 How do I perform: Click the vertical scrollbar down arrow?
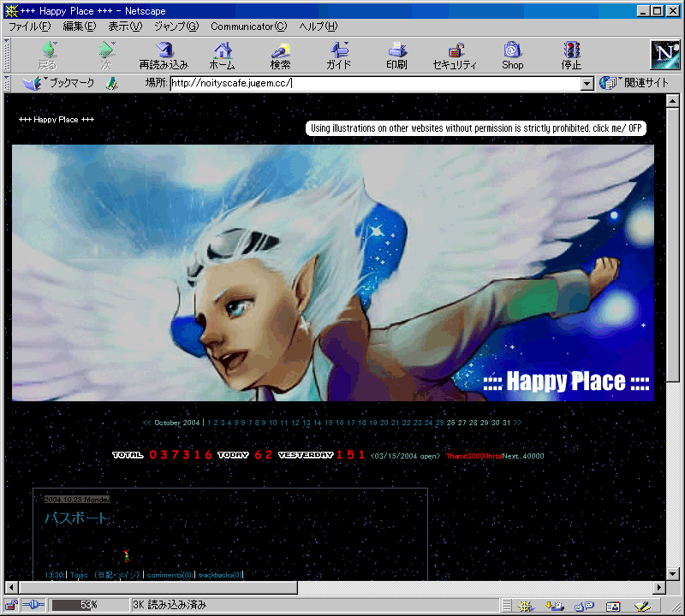(673, 574)
